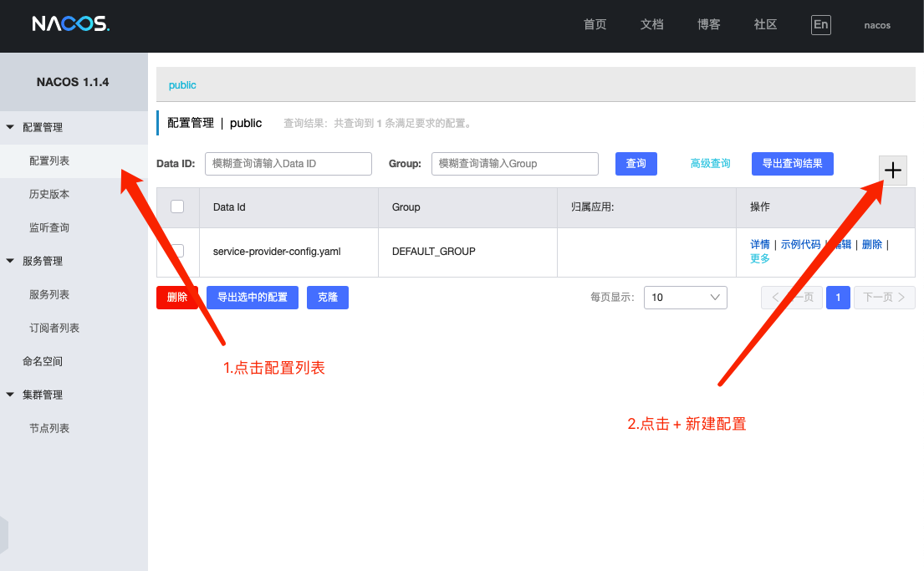Screen dimensions: 924x571
Task: Open 社区 from the top navigation
Action: coord(763,24)
